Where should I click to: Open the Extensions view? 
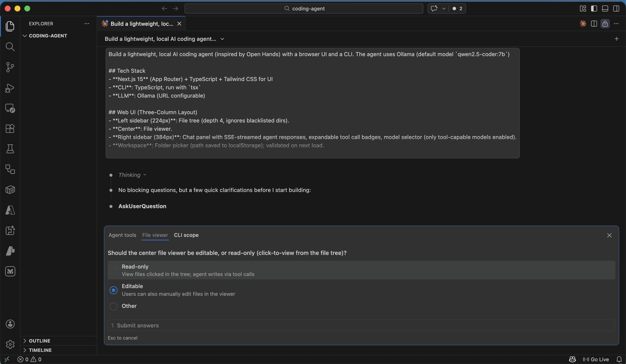(10, 128)
